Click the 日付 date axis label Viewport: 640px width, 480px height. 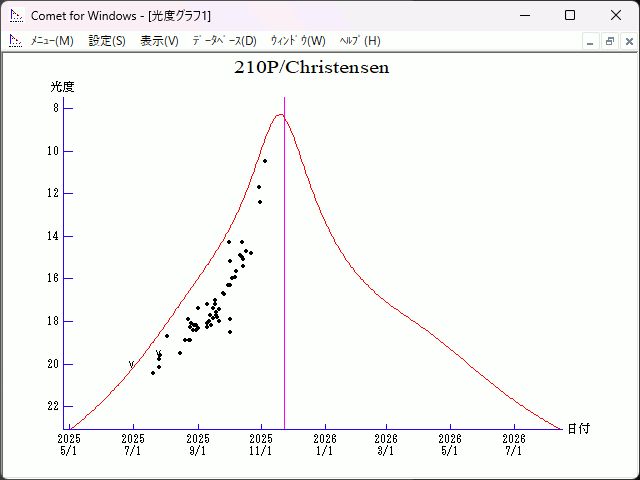[578, 428]
